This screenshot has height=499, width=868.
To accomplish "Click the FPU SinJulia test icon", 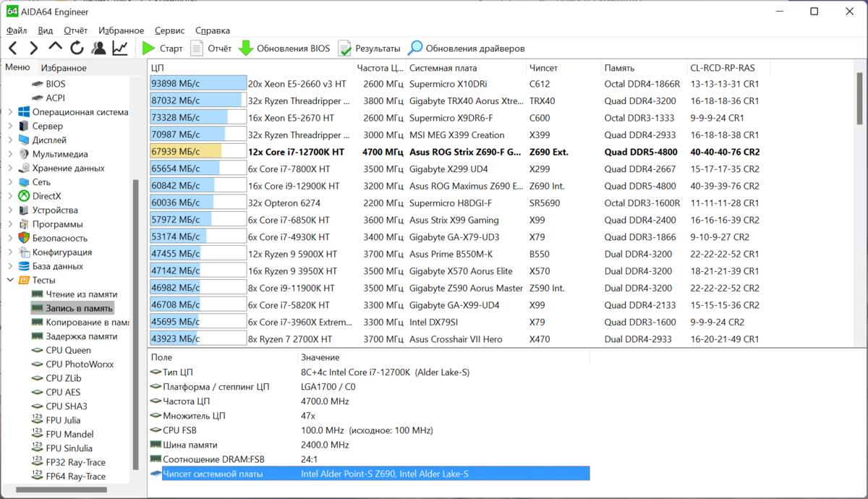I will coord(38,448).
